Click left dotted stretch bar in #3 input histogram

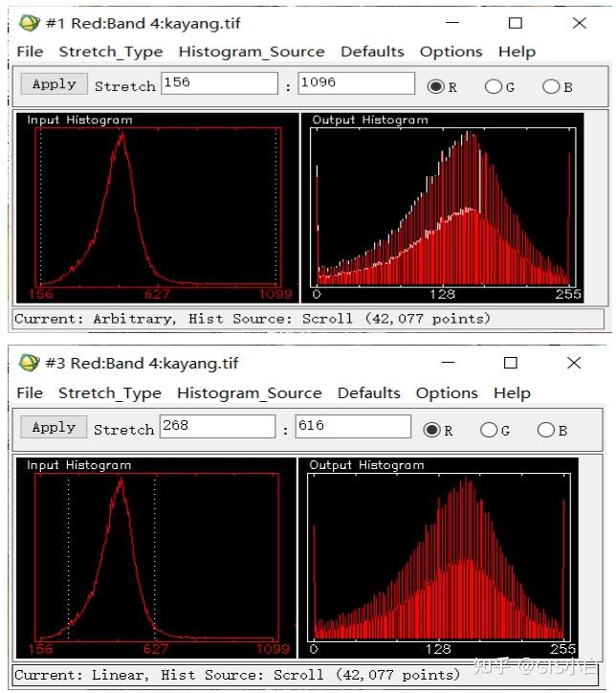point(69,556)
